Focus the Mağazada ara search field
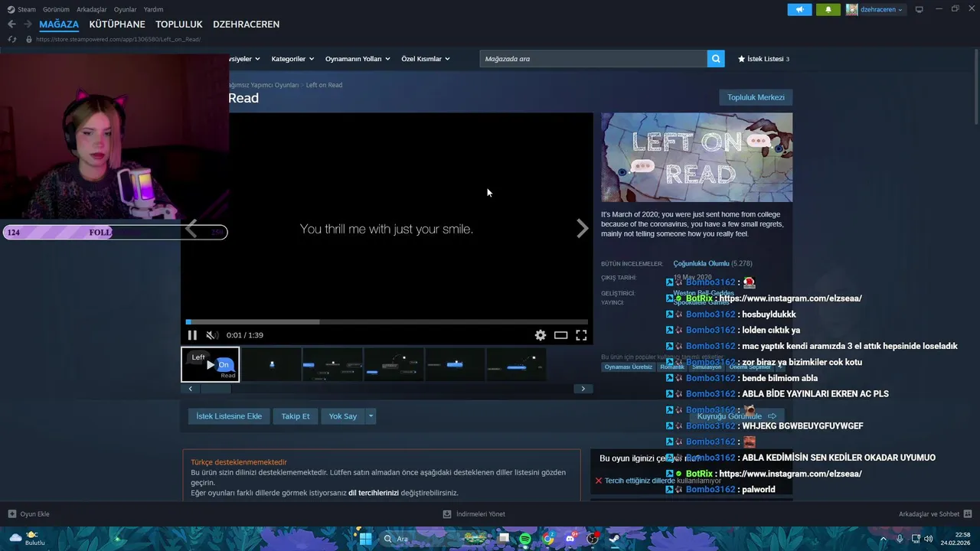This screenshot has width=980, height=551. pos(593,59)
